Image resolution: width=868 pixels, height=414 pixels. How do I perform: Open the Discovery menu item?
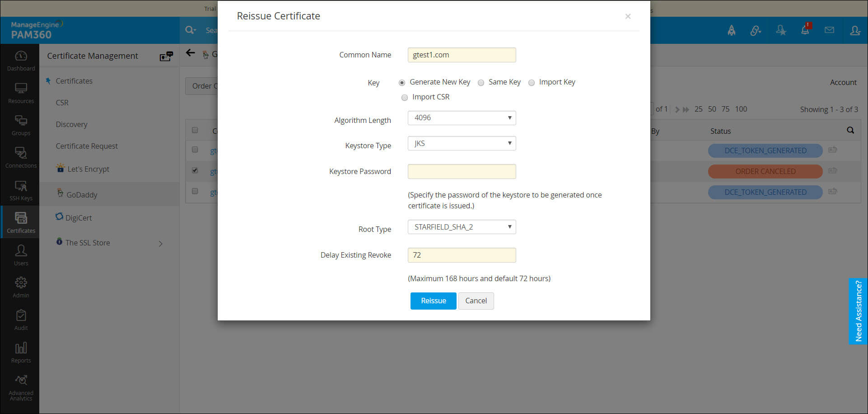(71, 124)
